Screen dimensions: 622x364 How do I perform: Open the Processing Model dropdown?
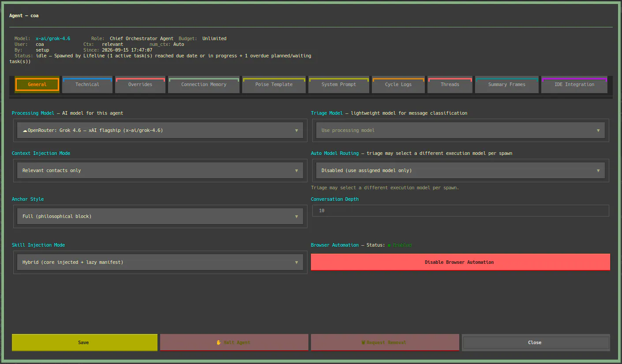pos(160,131)
